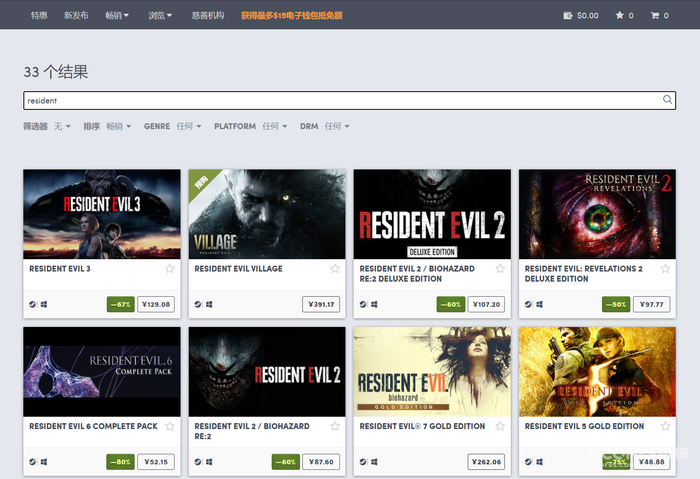Click Steam icon on Biohazard RE:2 card

(x=198, y=462)
